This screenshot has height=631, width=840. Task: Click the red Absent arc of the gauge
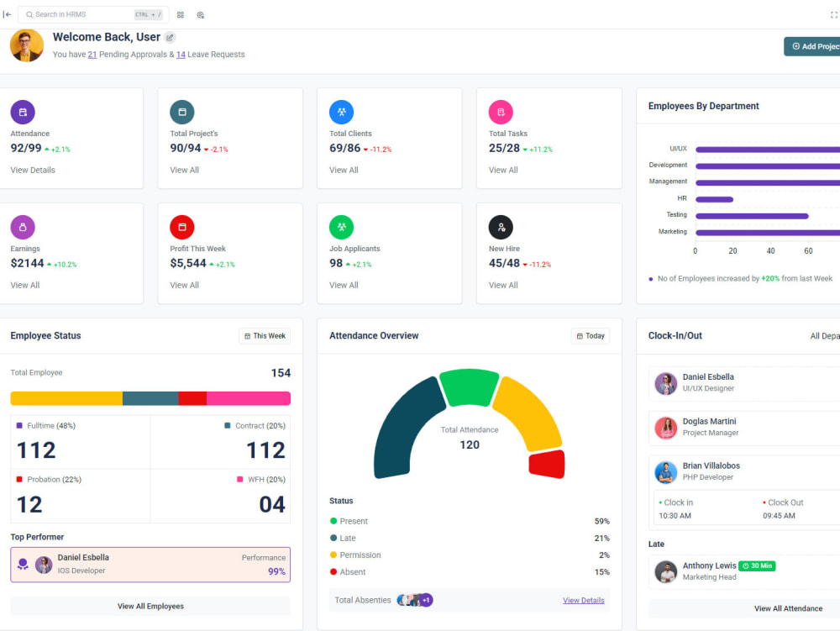[547, 464]
